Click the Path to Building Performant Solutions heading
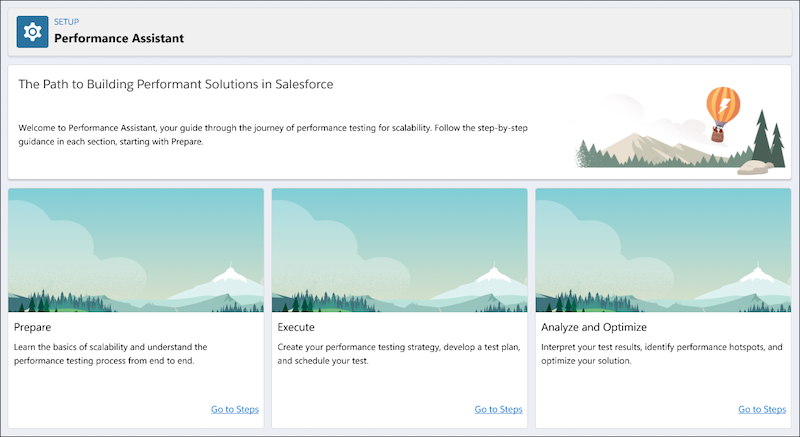 (176, 84)
